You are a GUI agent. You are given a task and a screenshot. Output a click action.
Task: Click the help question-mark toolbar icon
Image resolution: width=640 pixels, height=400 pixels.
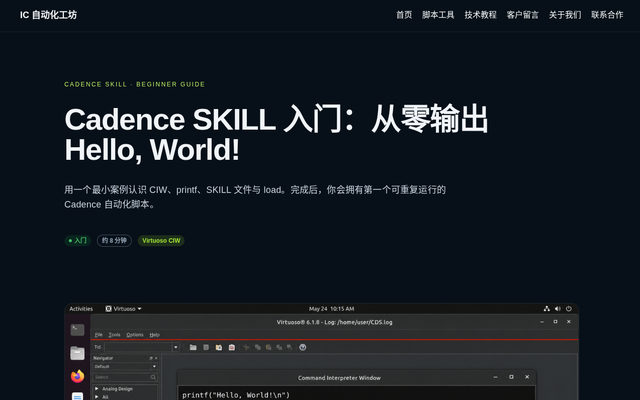(x=302, y=347)
